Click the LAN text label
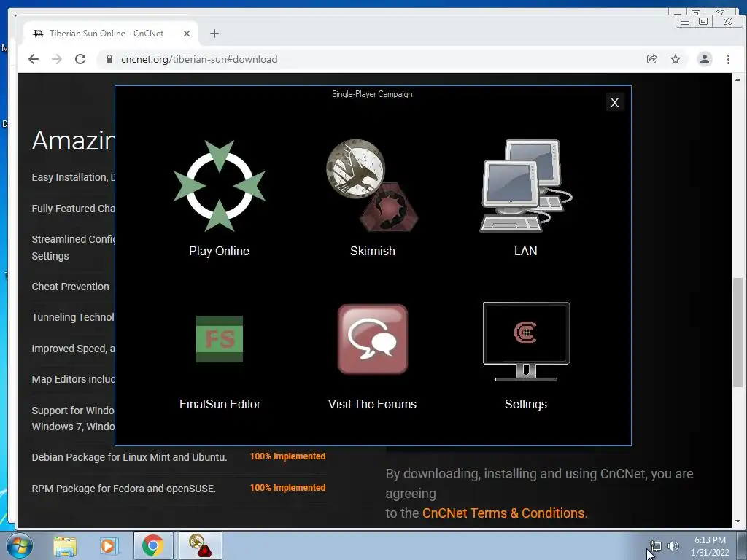Image resolution: width=747 pixels, height=560 pixels. click(x=526, y=251)
